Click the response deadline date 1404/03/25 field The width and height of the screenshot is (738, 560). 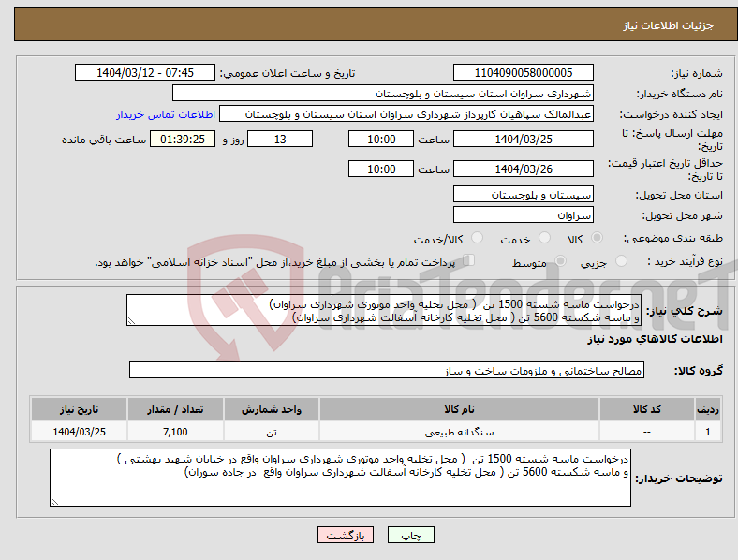coord(524,139)
